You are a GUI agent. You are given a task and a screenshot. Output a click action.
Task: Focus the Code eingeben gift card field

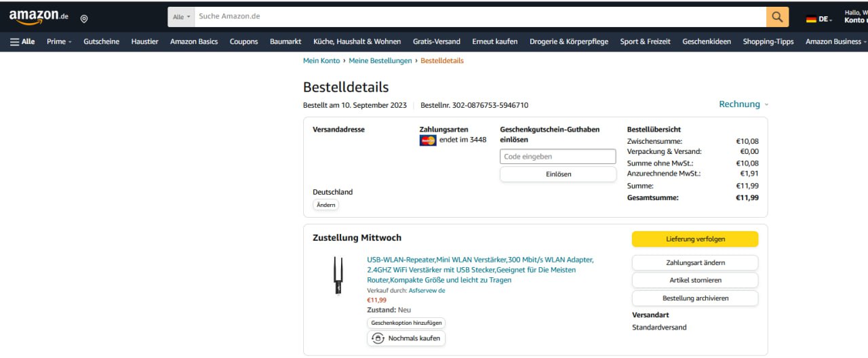pos(558,157)
